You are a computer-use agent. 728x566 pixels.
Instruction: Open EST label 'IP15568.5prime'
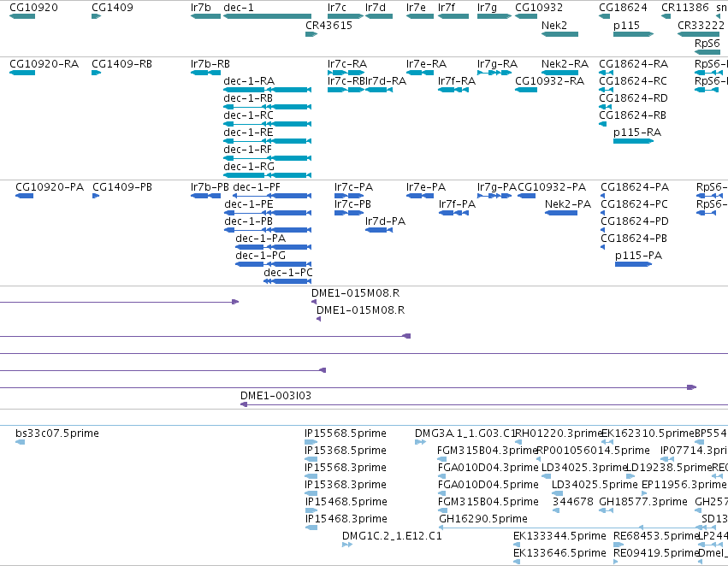tap(346, 433)
